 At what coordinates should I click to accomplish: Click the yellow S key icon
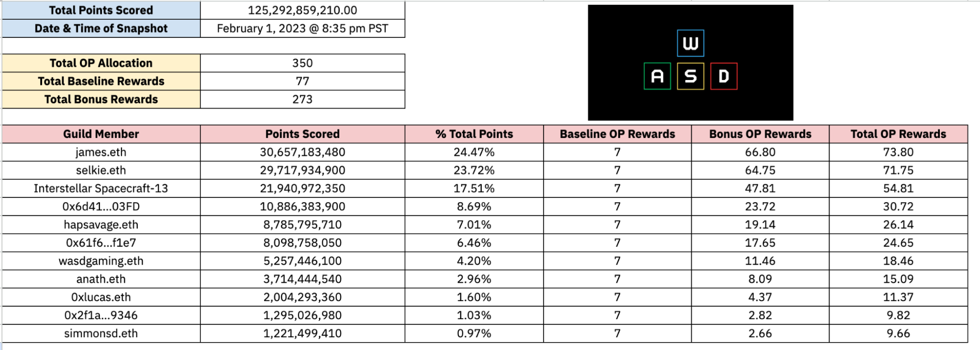(690, 76)
